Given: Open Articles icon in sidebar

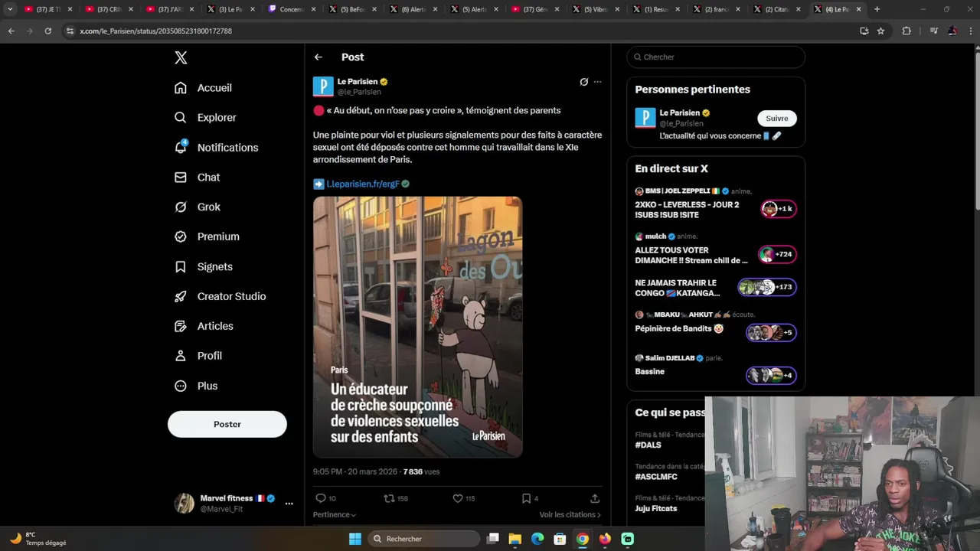Looking at the screenshot, I should pos(181,326).
